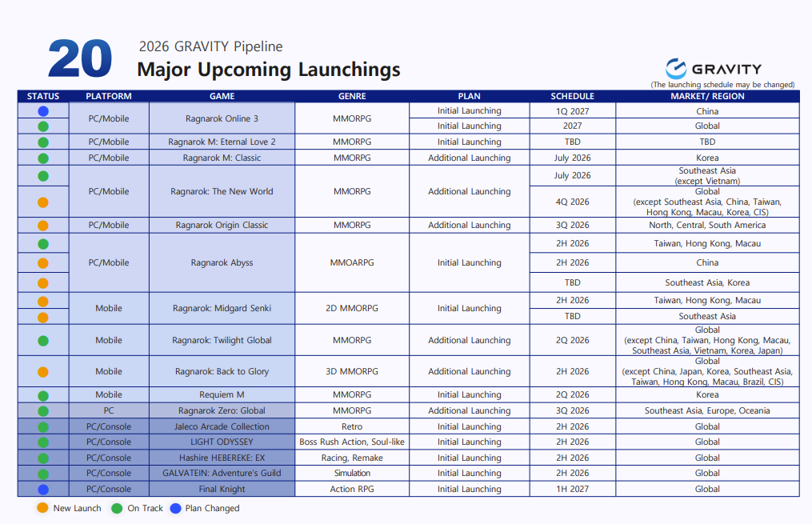Viewport: 812px width, 524px height.
Task: Click orange New Launch legend dot
Action: 42,508
